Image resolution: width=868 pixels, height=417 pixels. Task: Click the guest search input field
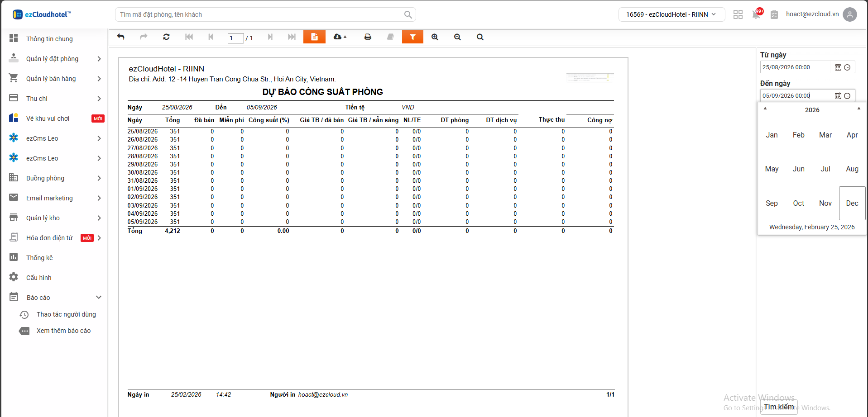click(x=260, y=14)
